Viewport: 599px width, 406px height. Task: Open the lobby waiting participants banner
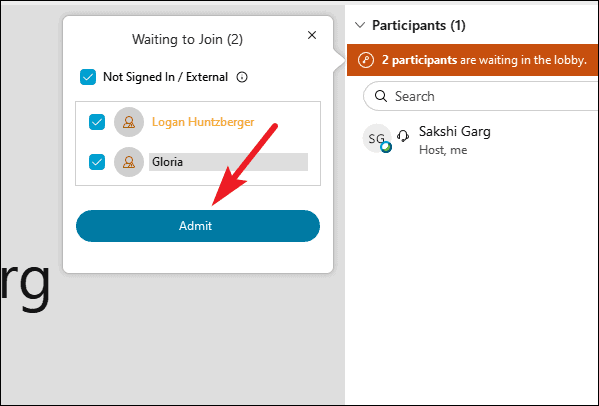pyautogui.click(x=473, y=60)
